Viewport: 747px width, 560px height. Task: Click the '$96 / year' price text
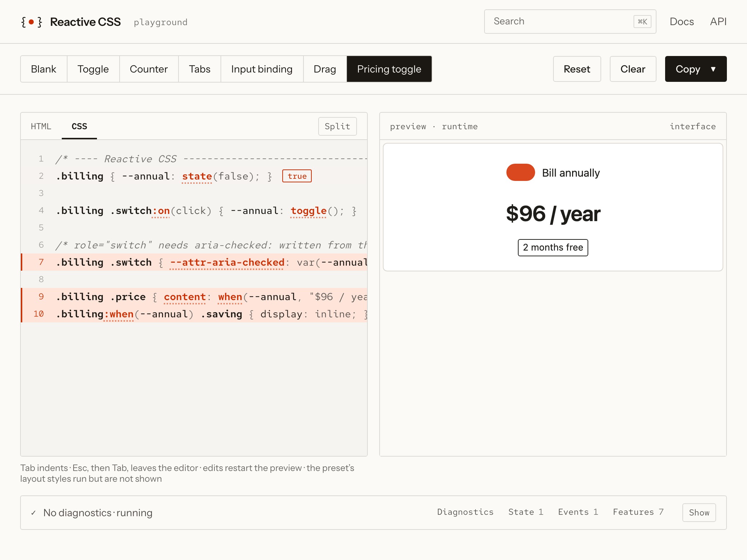click(x=553, y=214)
